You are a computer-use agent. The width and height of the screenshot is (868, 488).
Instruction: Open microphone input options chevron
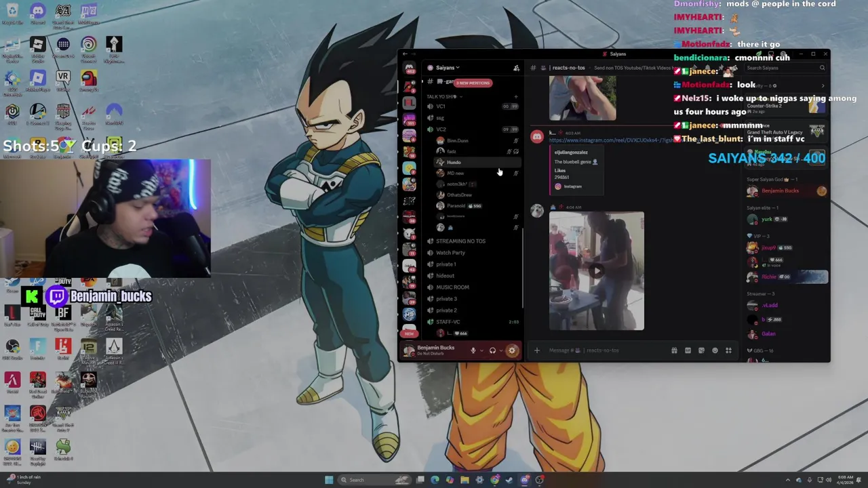[481, 350]
